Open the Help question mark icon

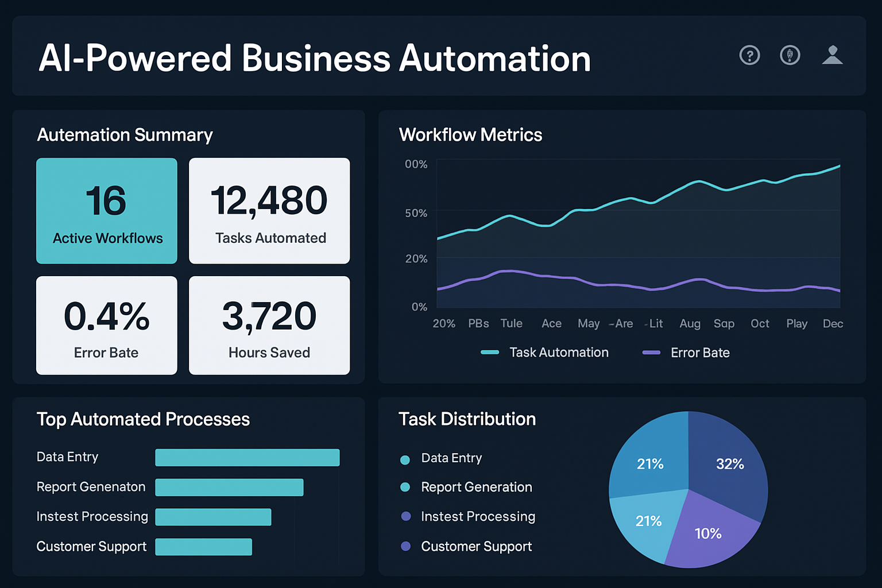pos(749,55)
